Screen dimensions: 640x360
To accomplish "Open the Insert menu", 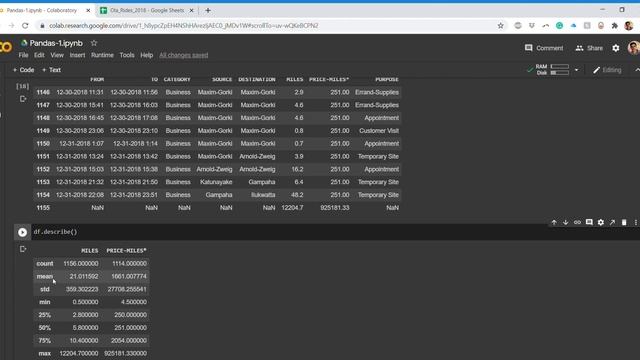I will coord(77,55).
